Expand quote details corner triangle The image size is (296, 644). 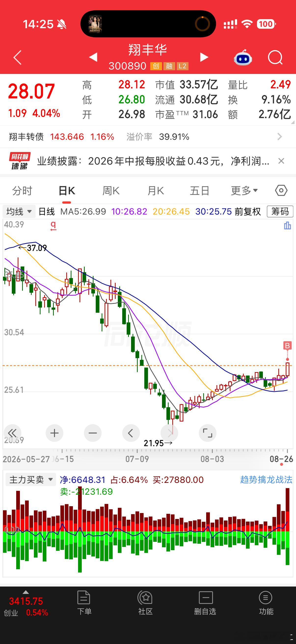293,123
